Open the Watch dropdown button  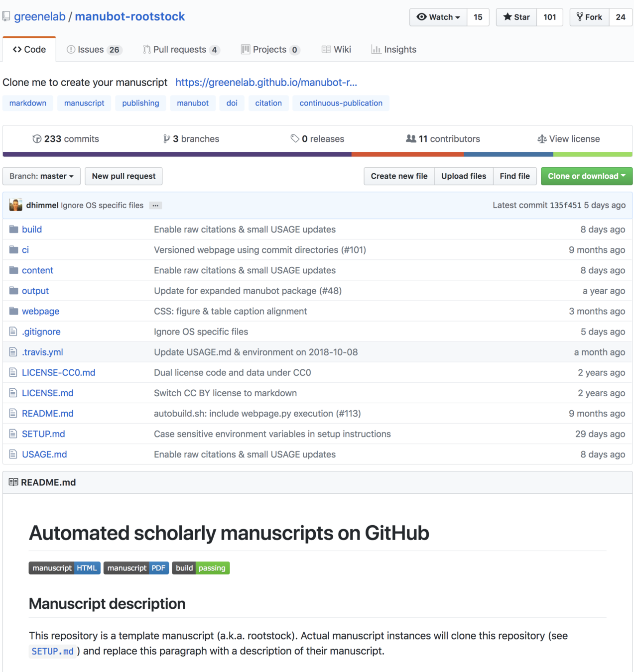pyautogui.click(x=438, y=17)
